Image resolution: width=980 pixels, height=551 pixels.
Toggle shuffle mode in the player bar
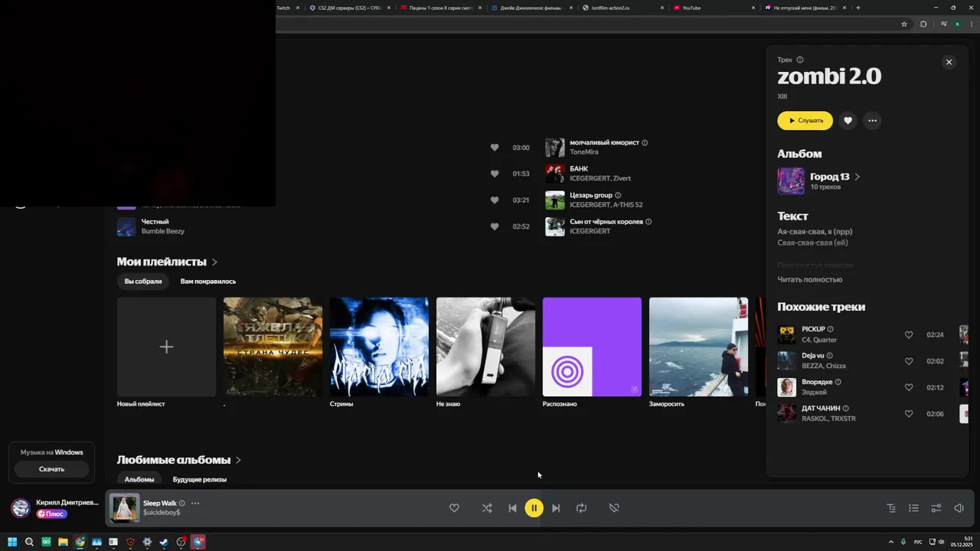487,508
